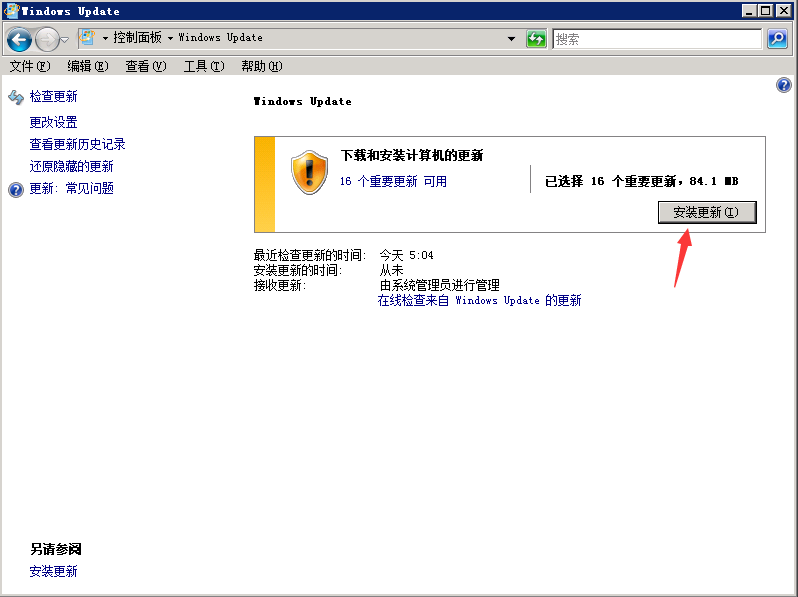Image resolution: width=798 pixels, height=597 pixels.
Task: Click the blue help icon at top right
Action: tap(784, 85)
